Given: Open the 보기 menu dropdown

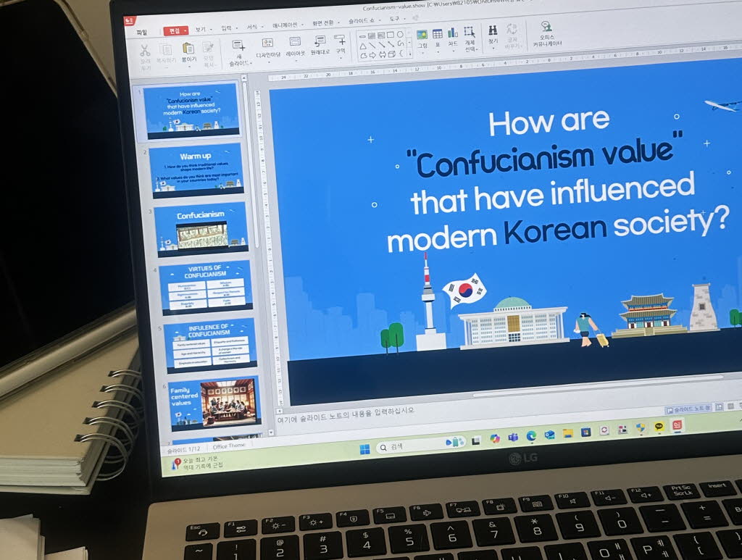Looking at the screenshot, I should 201,30.
